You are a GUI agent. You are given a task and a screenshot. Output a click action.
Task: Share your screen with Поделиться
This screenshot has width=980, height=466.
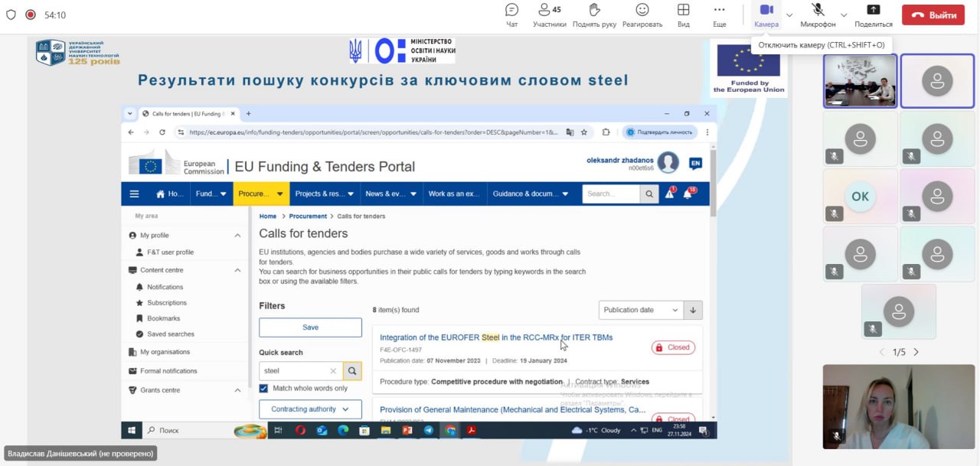pyautogui.click(x=874, y=15)
